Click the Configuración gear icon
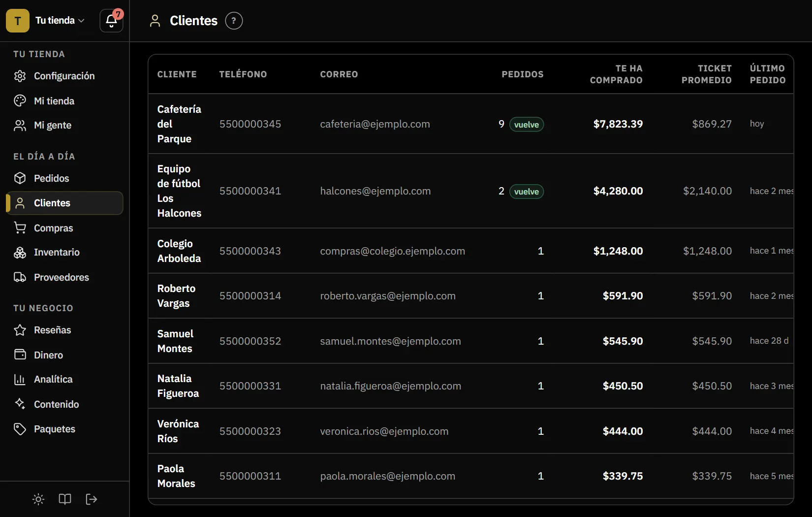This screenshot has height=517, width=812. 20,76
